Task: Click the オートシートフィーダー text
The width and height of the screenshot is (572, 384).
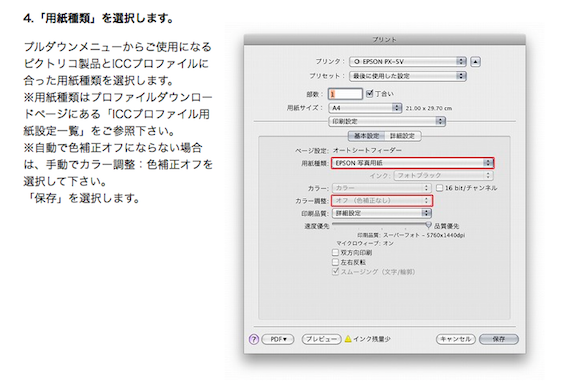Action: coord(367,150)
